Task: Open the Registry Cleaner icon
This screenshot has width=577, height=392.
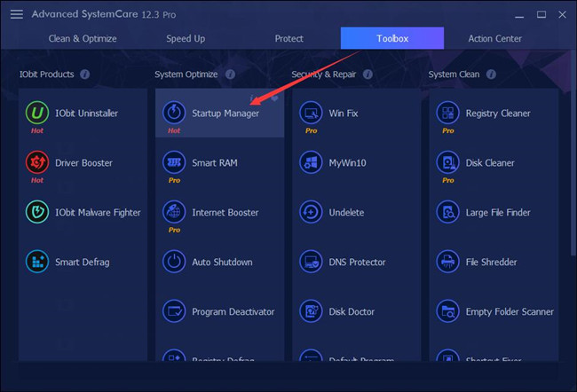Action: coord(447,113)
